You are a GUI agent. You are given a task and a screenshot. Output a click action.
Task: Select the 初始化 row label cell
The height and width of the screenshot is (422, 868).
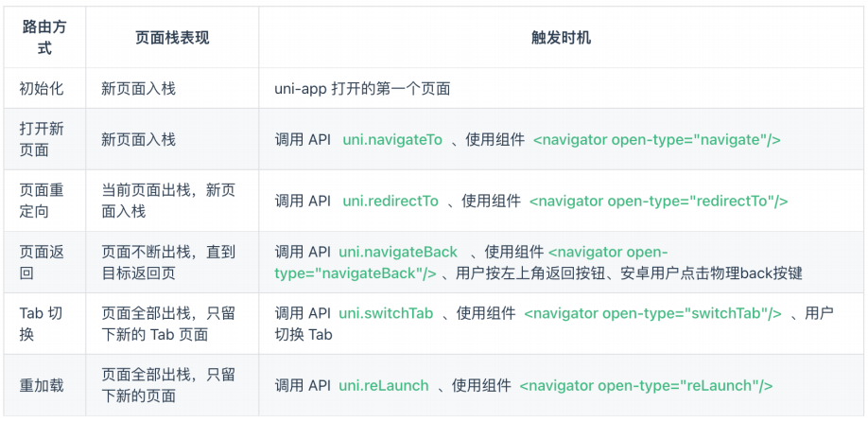[43, 89]
